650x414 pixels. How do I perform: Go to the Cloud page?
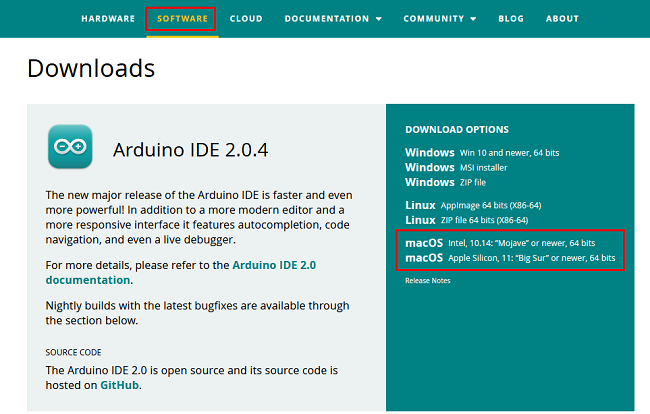click(x=246, y=18)
